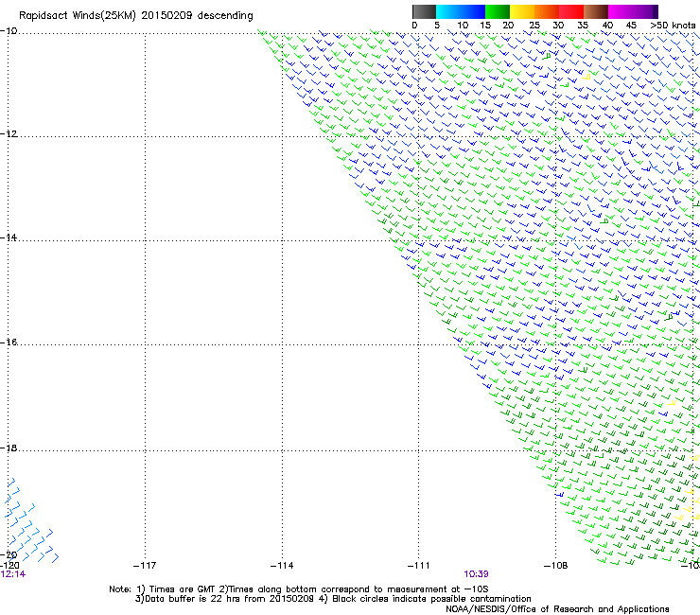
Task: Click the -12 latitude axis label
Action: [9, 133]
